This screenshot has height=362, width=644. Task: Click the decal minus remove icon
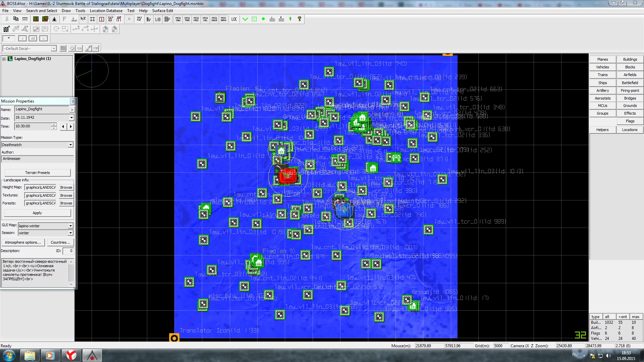click(x=79, y=48)
